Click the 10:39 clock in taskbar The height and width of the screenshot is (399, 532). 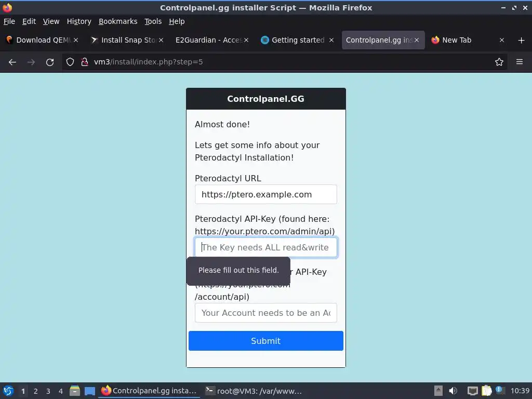[x=520, y=391]
